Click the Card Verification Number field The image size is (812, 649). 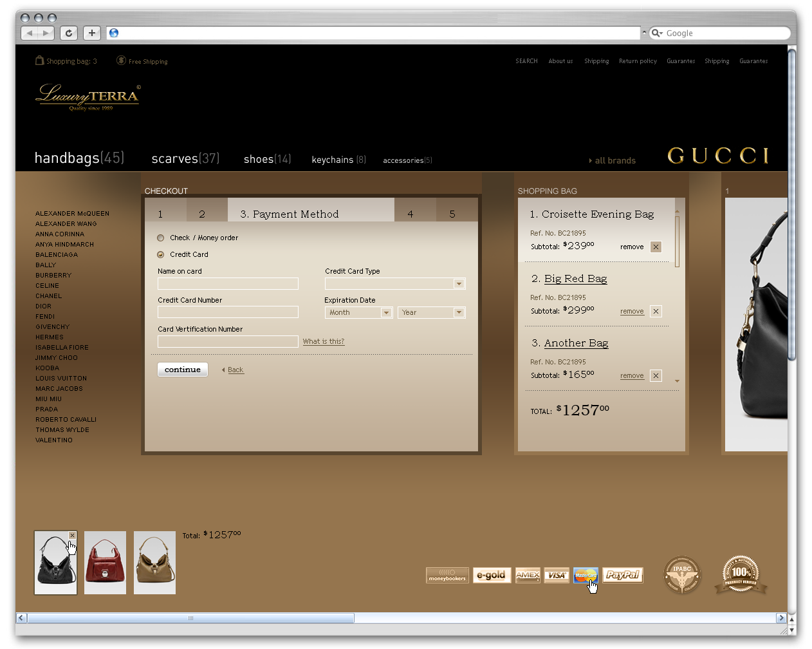[228, 341]
